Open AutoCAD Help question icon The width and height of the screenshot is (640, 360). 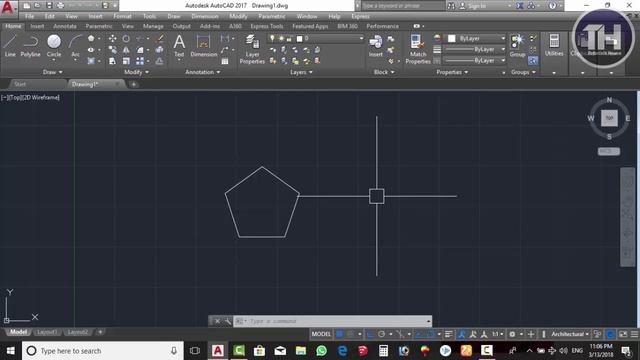pyautogui.click(x=552, y=6)
